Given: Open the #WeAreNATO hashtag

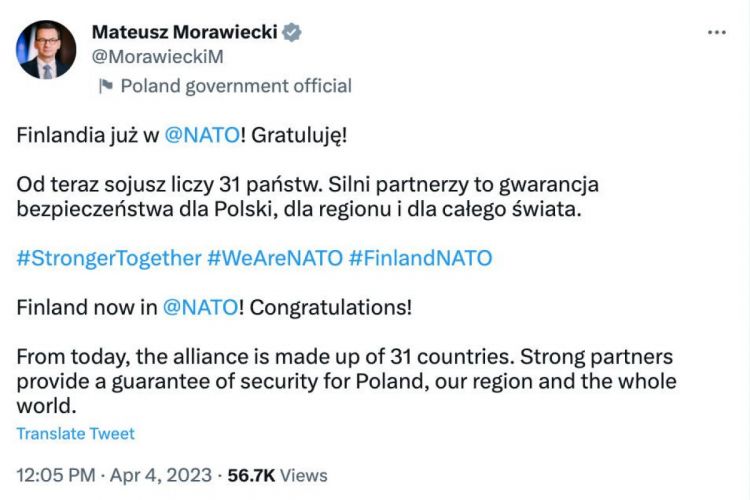Looking at the screenshot, I should coord(273,257).
